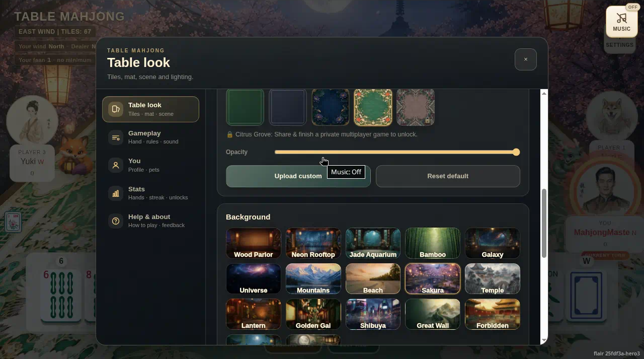Image resolution: width=644 pixels, height=359 pixels.
Task: Click the blue framed tile under W
Action: [x=586, y=296]
